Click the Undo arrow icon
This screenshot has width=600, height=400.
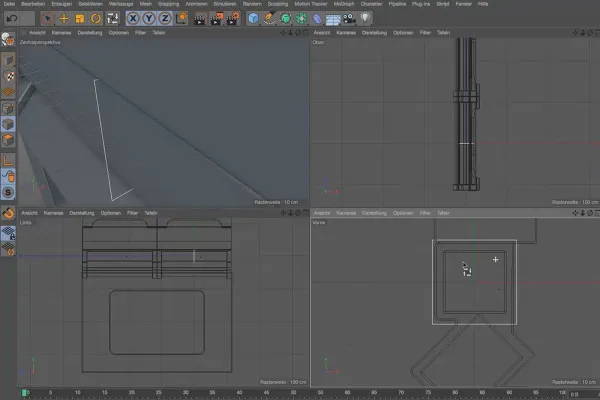[x=12, y=18]
